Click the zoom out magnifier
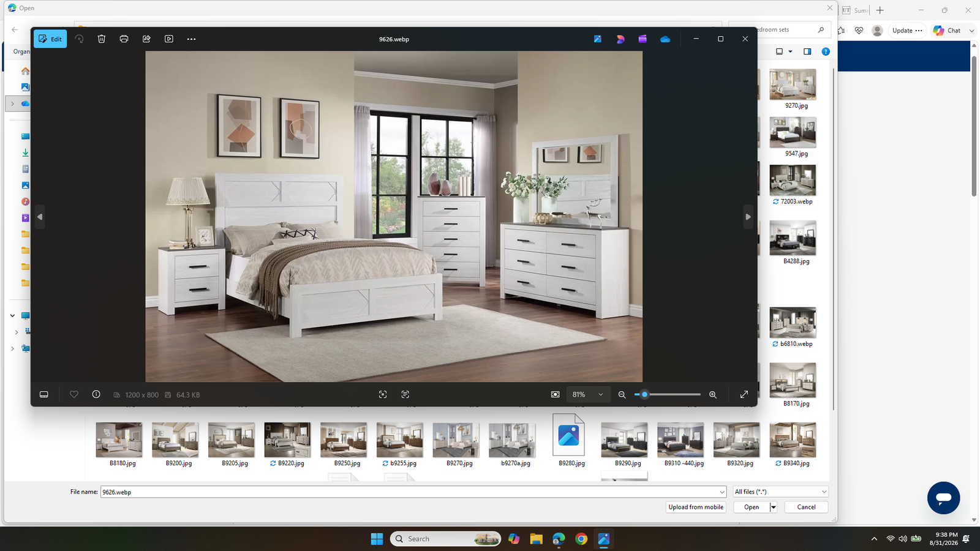The height and width of the screenshot is (551, 980). tap(622, 395)
